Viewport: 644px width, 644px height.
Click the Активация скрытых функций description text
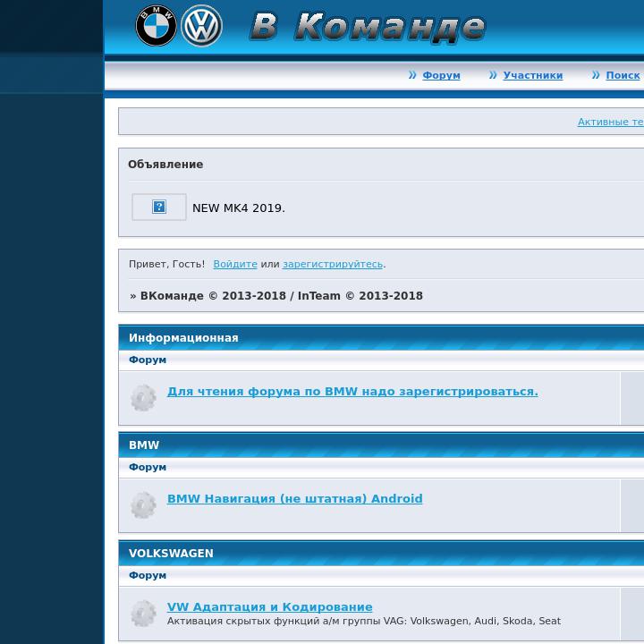pyautogui.click(x=363, y=621)
